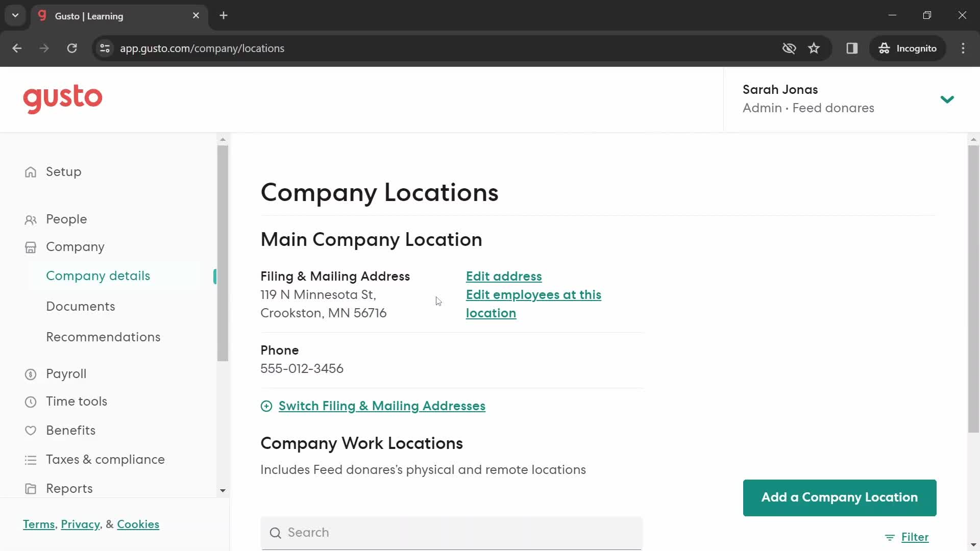Select the Time tools icon in sidebar
This screenshot has height=551, width=980.
point(30,402)
